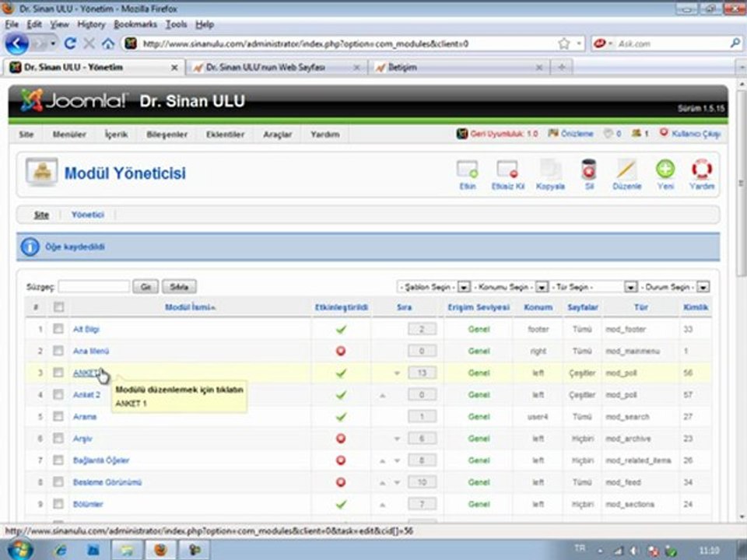Image resolution: width=747 pixels, height=560 pixels.
Task: Open the Eklentiler menu
Action: coord(226,135)
